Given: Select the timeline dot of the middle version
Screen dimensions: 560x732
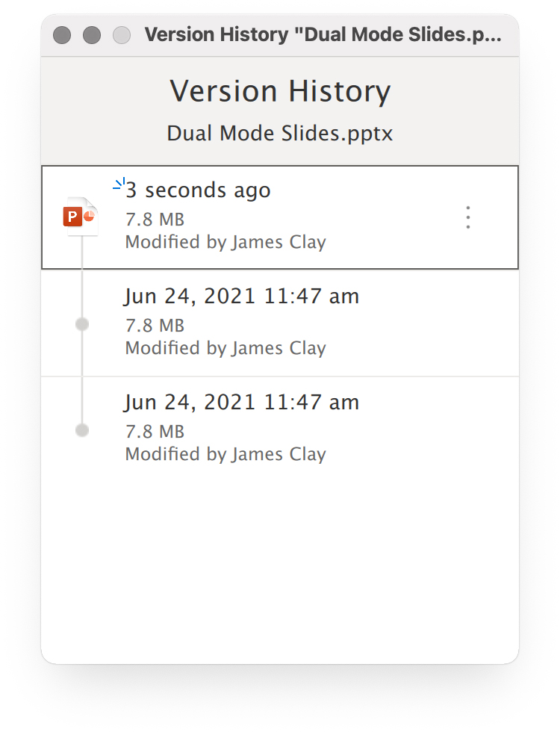Looking at the screenshot, I should coord(82,324).
